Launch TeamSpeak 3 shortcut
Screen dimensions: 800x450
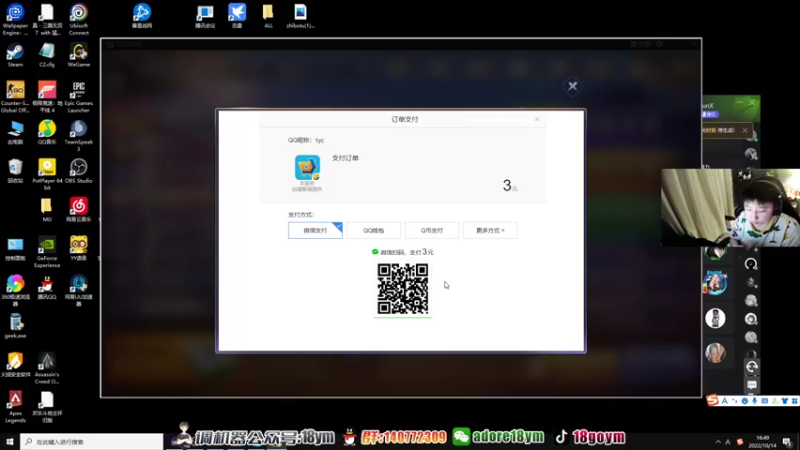point(79,136)
